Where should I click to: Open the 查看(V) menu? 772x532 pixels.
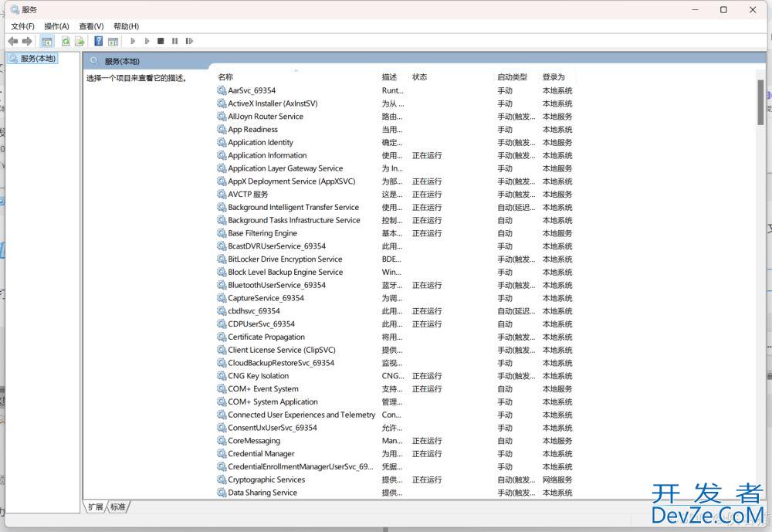pos(91,26)
